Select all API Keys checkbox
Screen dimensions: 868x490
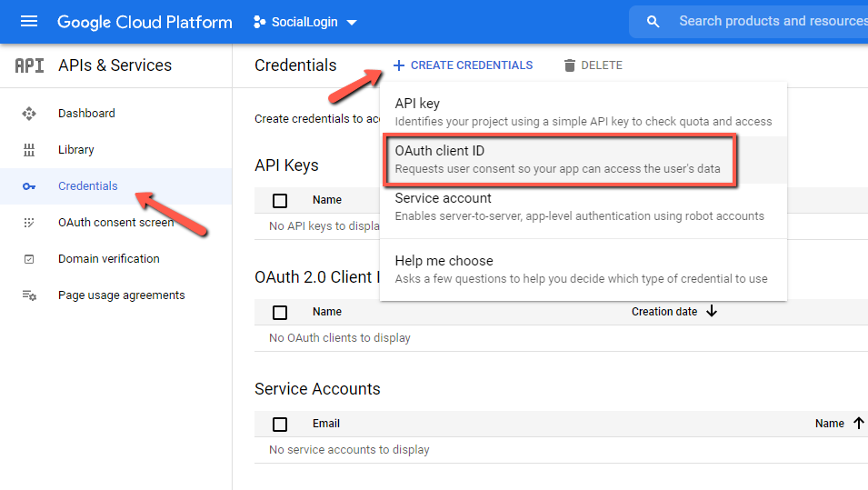pos(280,200)
